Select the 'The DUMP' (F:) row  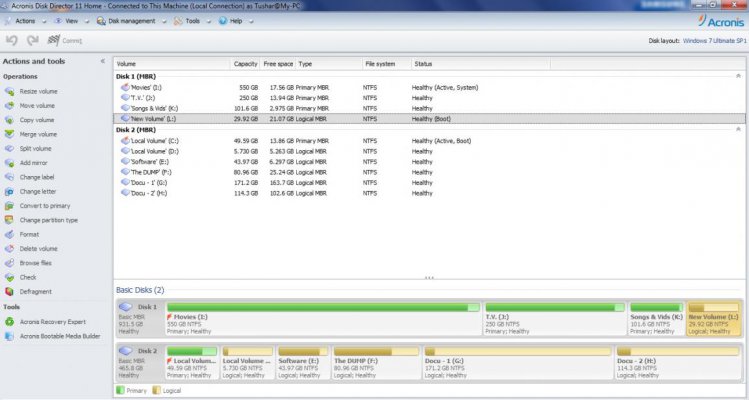pyautogui.click(x=429, y=173)
